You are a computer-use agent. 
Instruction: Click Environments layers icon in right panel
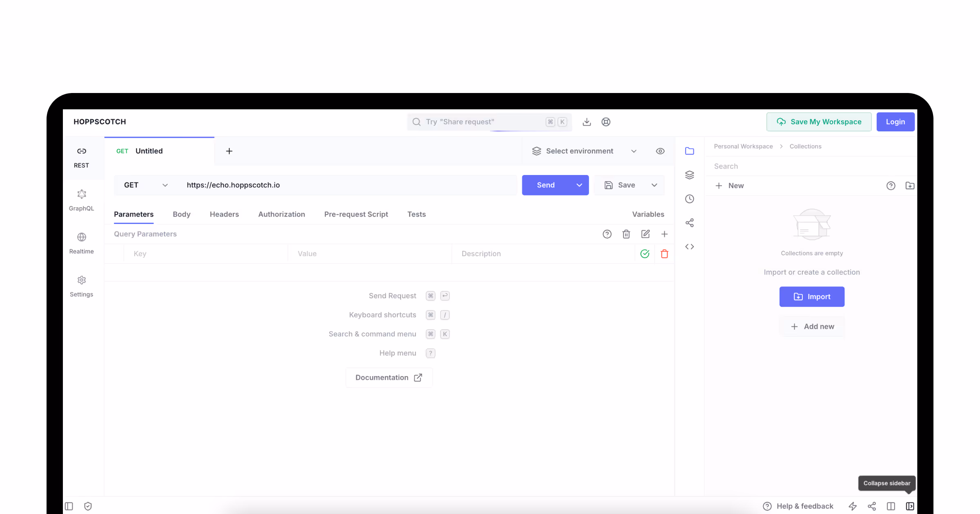(x=690, y=175)
